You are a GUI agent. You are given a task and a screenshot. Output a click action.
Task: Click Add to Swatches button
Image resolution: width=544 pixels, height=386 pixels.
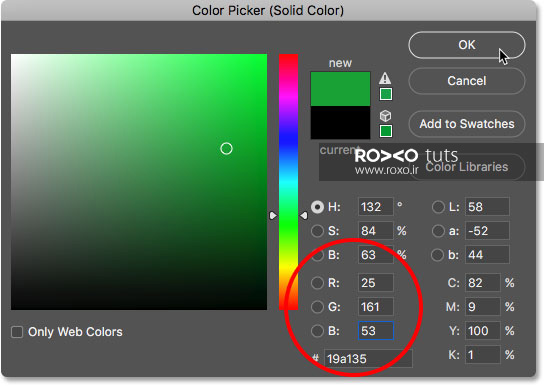click(x=467, y=124)
